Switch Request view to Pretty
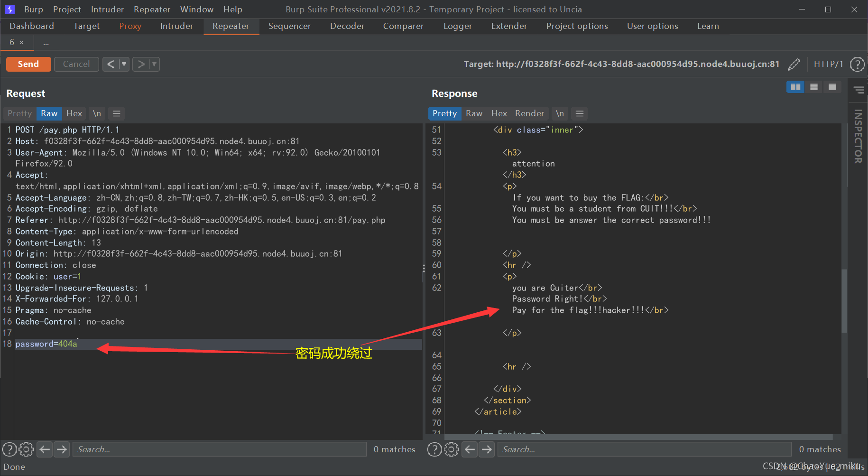This screenshot has height=476, width=868. click(x=19, y=113)
